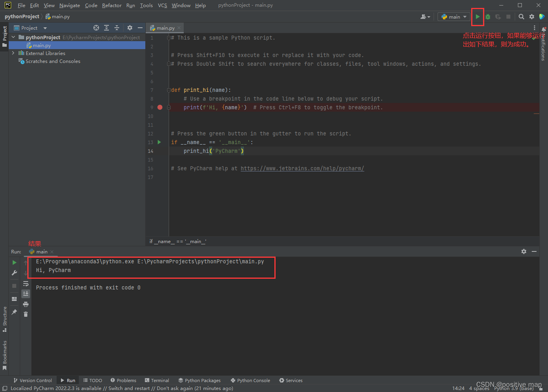
Task: Open the Navigate menu
Action: [70, 5]
